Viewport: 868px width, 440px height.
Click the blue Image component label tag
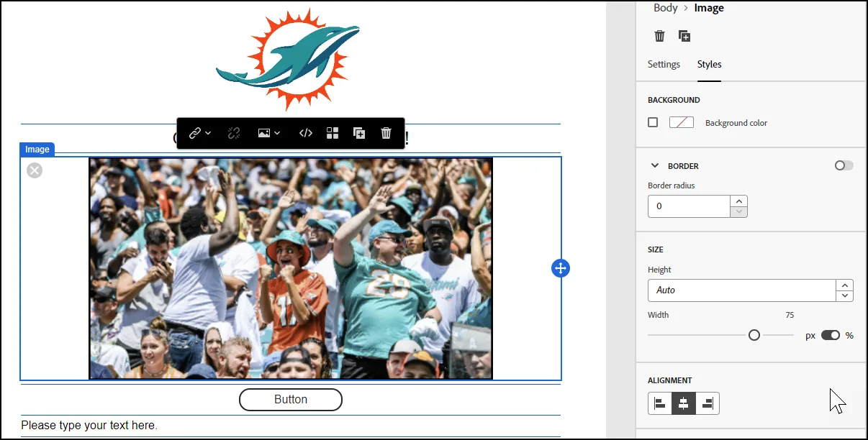coord(37,150)
